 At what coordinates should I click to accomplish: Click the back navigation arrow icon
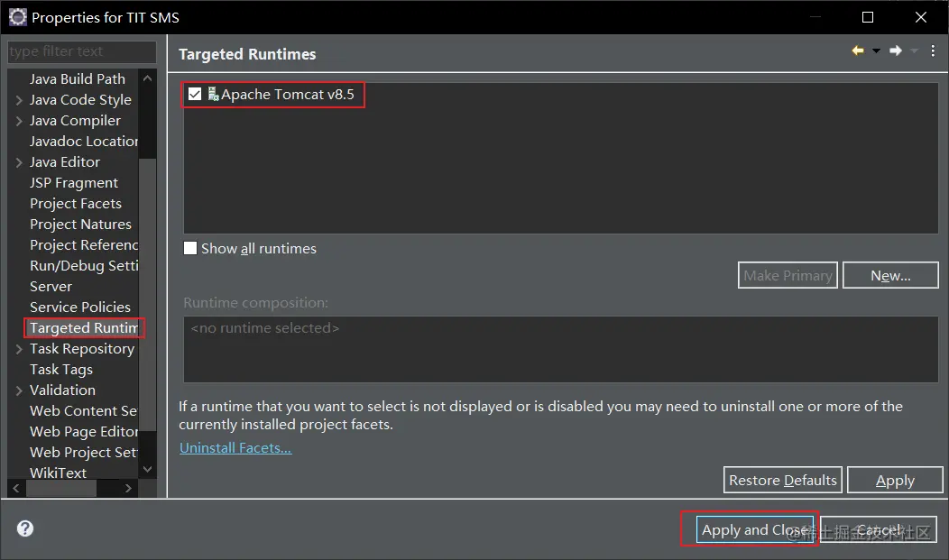[858, 50]
